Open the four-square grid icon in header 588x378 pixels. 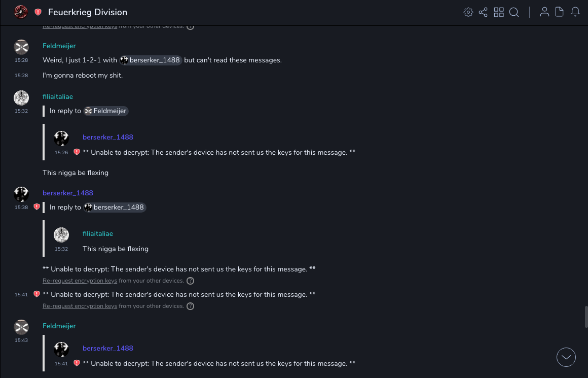(499, 12)
